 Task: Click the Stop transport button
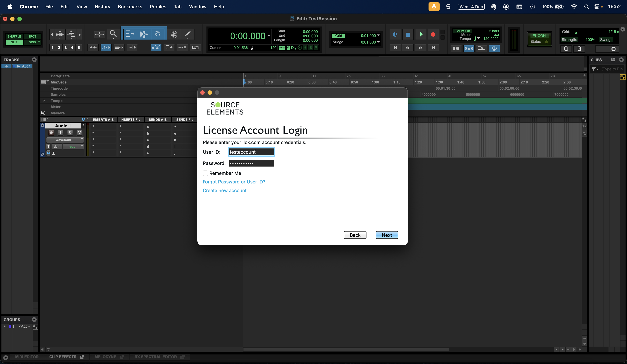pos(408,35)
